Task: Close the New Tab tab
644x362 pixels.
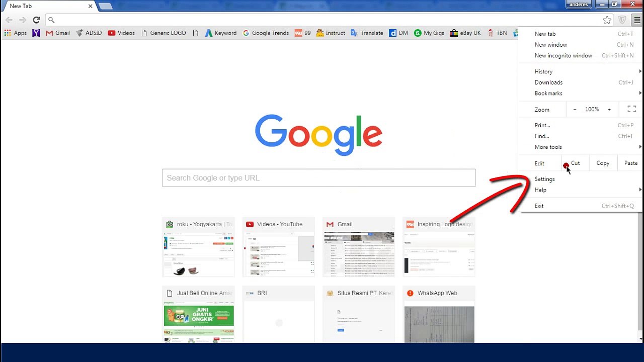Action: coord(91,6)
